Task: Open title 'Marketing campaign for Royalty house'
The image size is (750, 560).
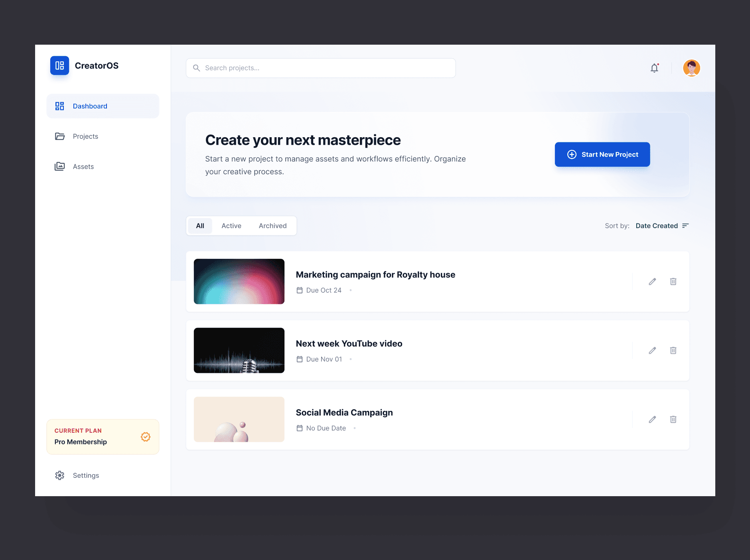Action: [375, 275]
